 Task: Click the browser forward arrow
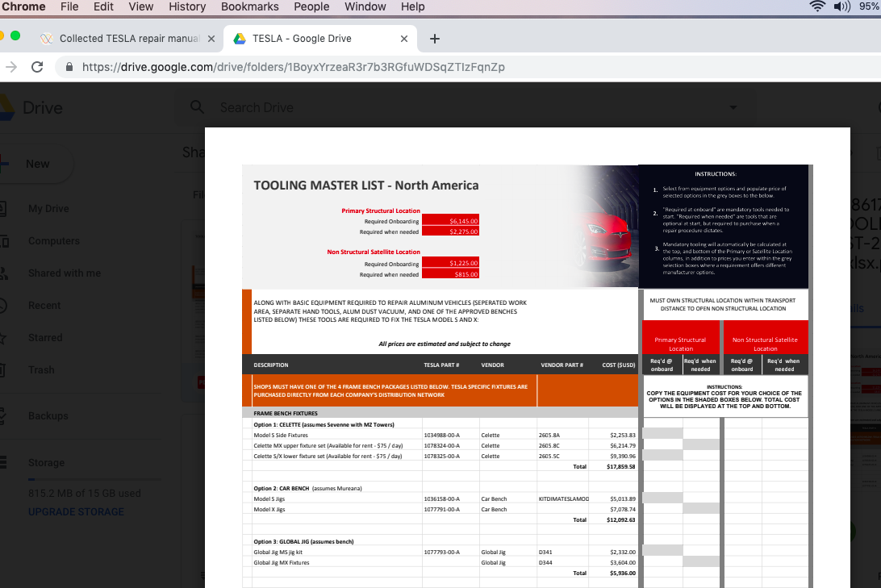click(x=10, y=68)
